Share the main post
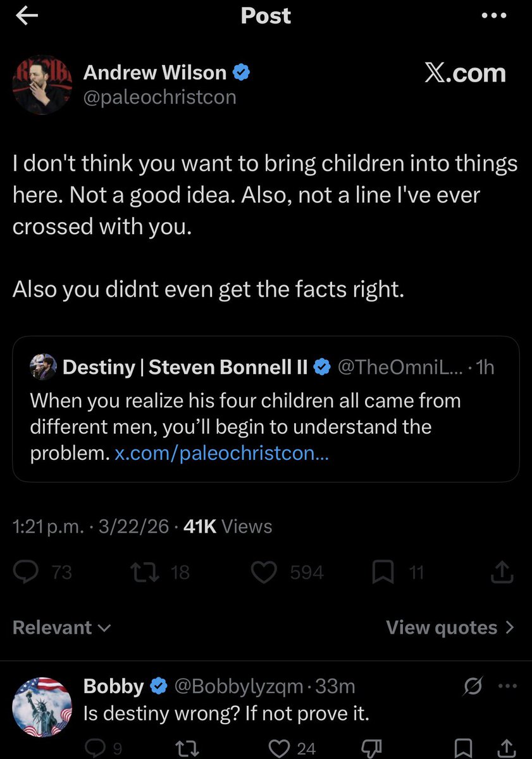The image size is (532, 759). tap(502, 572)
